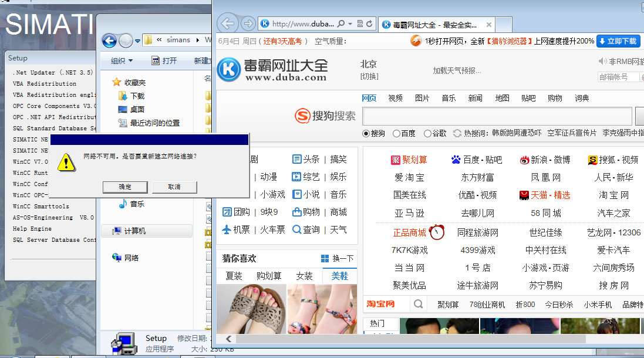The height and width of the screenshot is (358, 644).
Task: Select 收藏夹 in Explorer navigation pane
Action: tap(134, 83)
